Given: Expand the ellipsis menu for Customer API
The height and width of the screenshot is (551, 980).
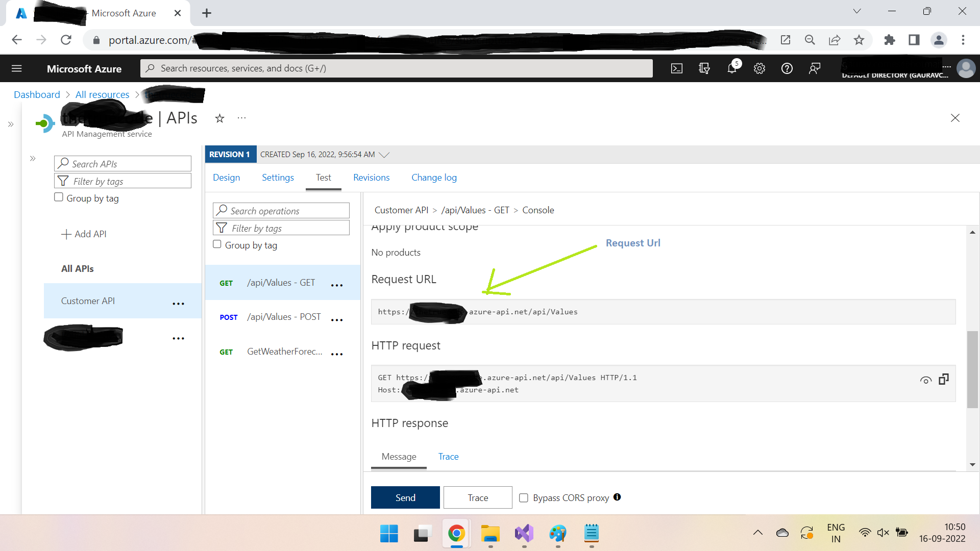Looking at the screenshot, I should (x=178, y=304).
